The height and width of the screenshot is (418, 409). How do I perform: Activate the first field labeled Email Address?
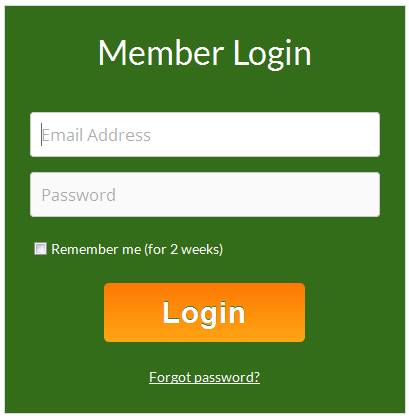[205, 135]
